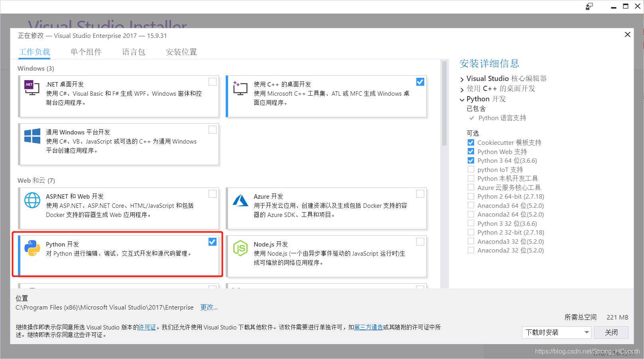Enable Anaconda2 64 位(5.2.0) option

[x=471, y=214]
